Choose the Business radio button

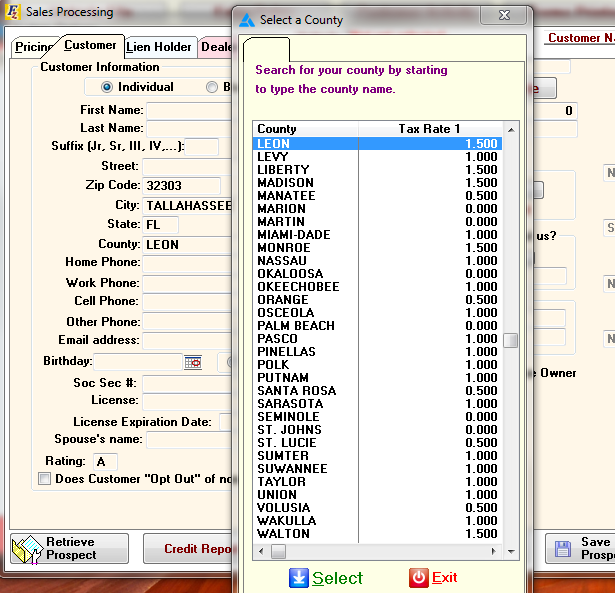(x=212, y=87)
